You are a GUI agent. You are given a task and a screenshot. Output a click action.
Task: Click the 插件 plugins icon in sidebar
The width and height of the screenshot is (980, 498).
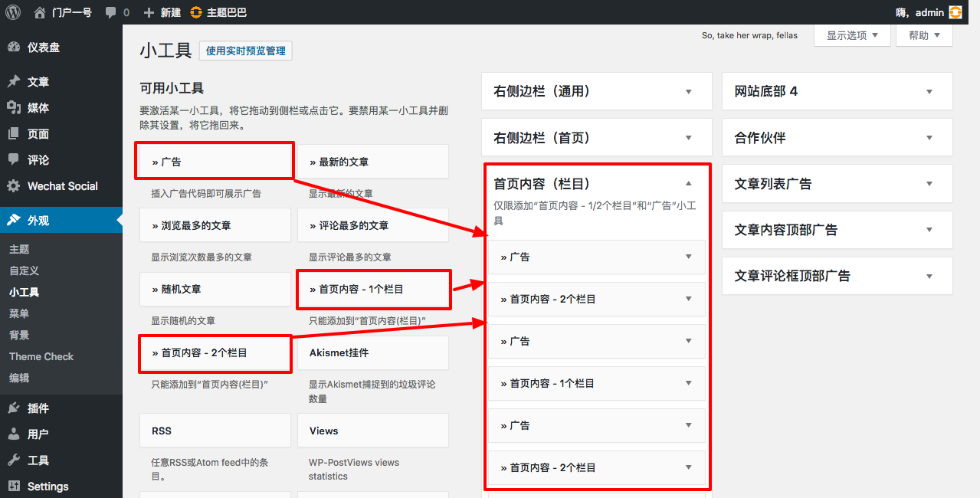click(x=14, y=408)
